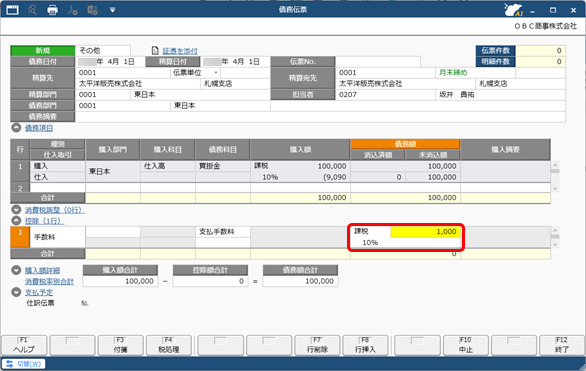586x371 pixels.
Task: Select the 仕入高 cell in row 1
Action: click(168, 166)
